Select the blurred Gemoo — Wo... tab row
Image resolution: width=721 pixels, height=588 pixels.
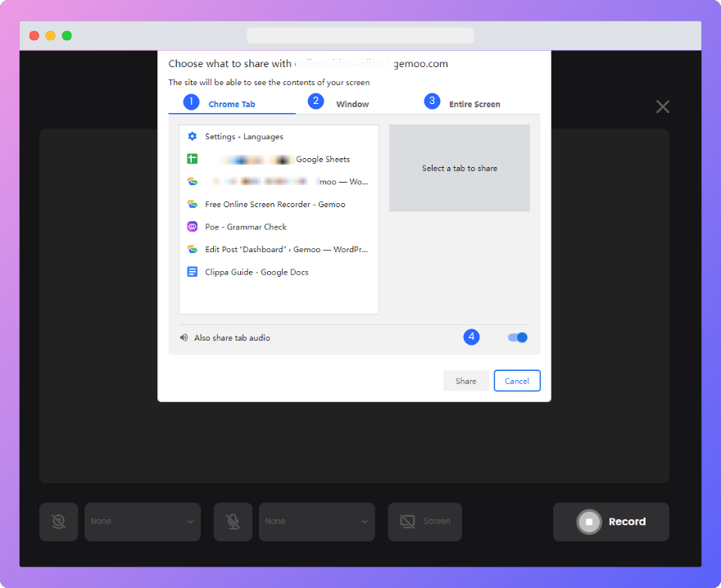point(279,182)
